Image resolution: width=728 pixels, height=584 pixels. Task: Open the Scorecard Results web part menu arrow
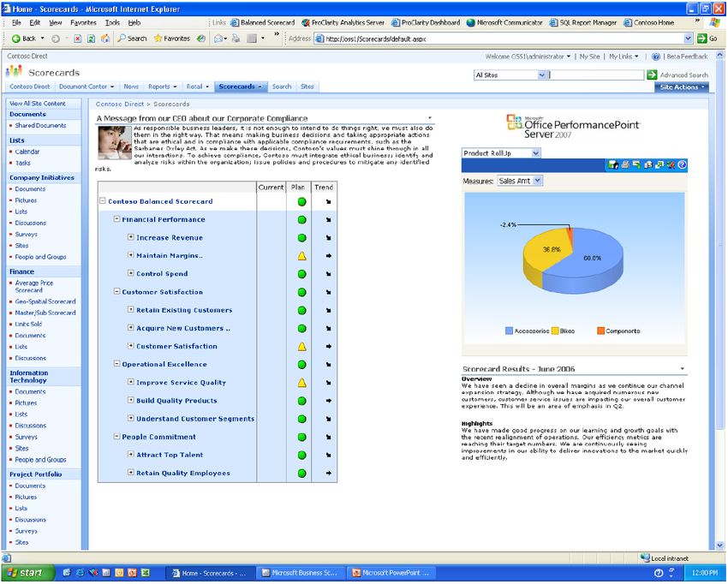(x=682, y=368)
